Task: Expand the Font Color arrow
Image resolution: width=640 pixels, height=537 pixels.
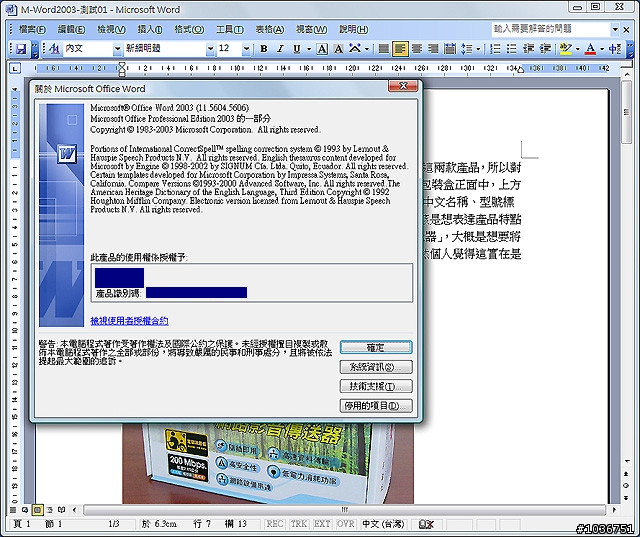Action: [x=602, y=49]
